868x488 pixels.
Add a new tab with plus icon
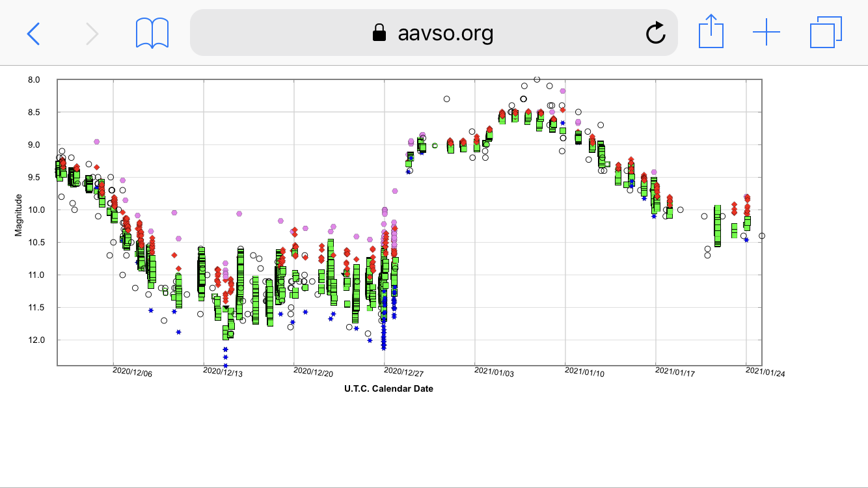tap(766, 33)
